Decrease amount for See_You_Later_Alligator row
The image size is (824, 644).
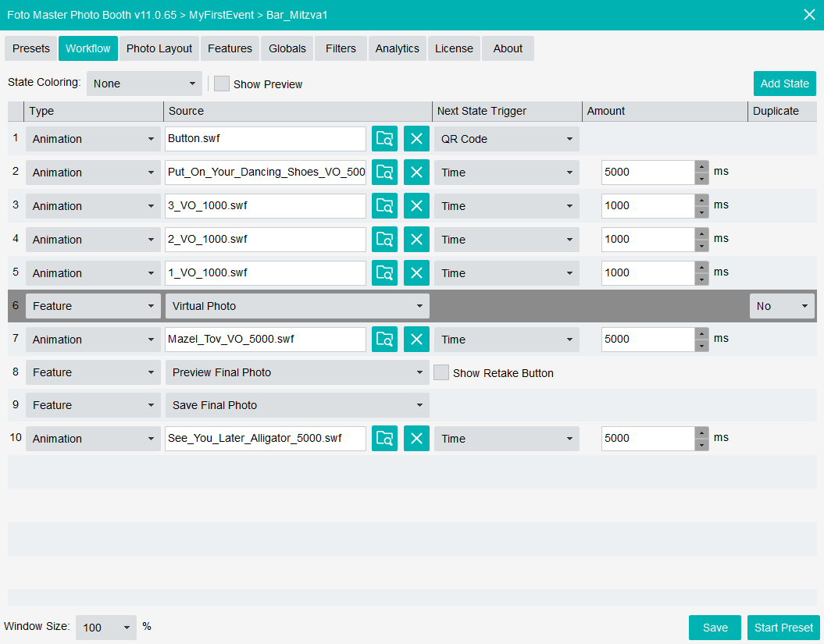[x=701, y=445]
